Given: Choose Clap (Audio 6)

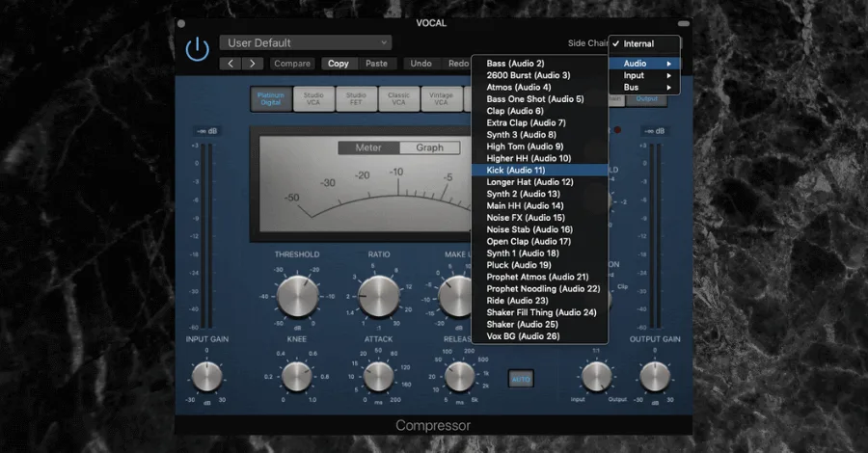Looking at the screenshot, I should click(539, 111).
